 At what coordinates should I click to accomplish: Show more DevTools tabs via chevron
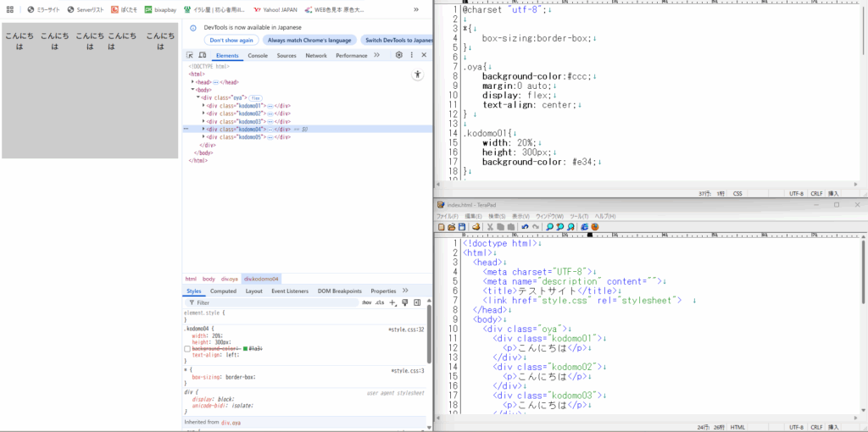pos(376,55)
